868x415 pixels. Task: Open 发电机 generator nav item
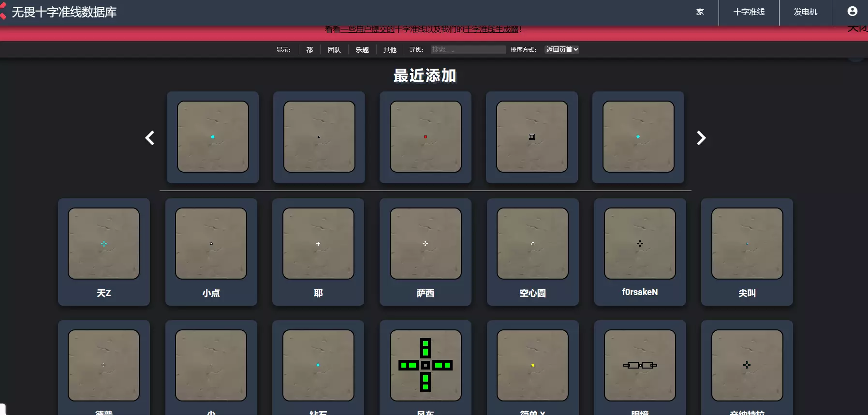click(805, 12)
